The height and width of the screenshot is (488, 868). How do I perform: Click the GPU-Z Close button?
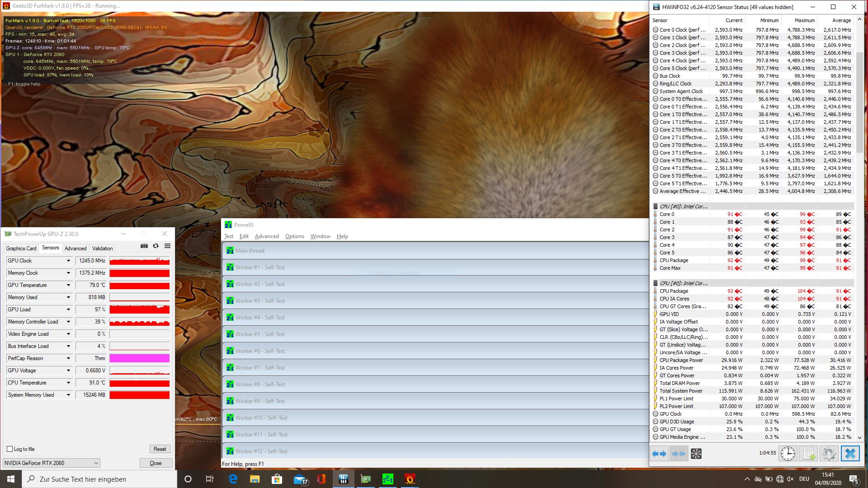coord(156,463)
